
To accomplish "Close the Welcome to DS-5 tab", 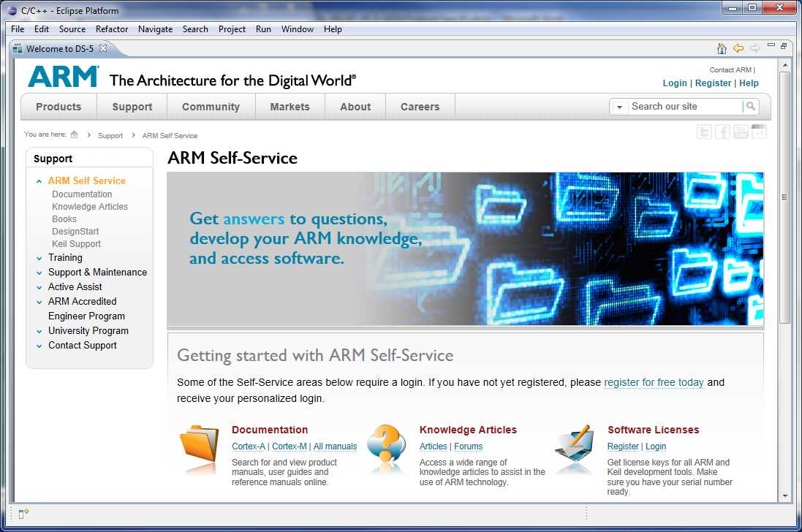I will tap(103, 49).
